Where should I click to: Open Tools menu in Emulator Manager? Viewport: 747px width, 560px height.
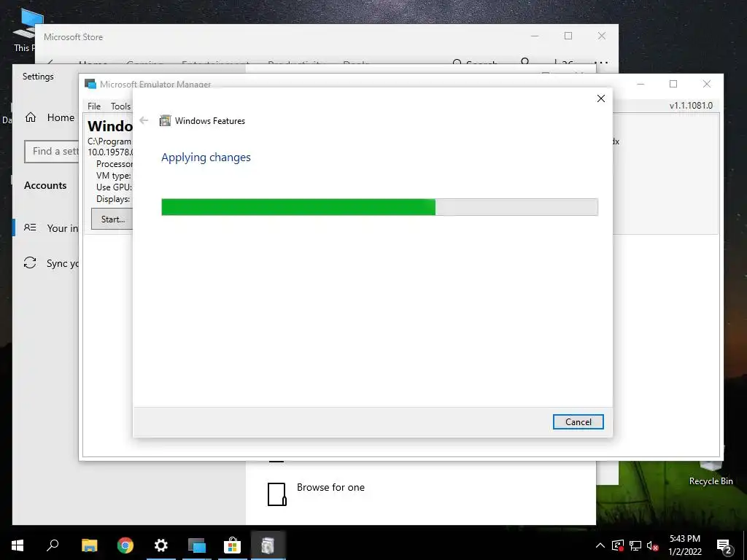click(x=120, y=106)
